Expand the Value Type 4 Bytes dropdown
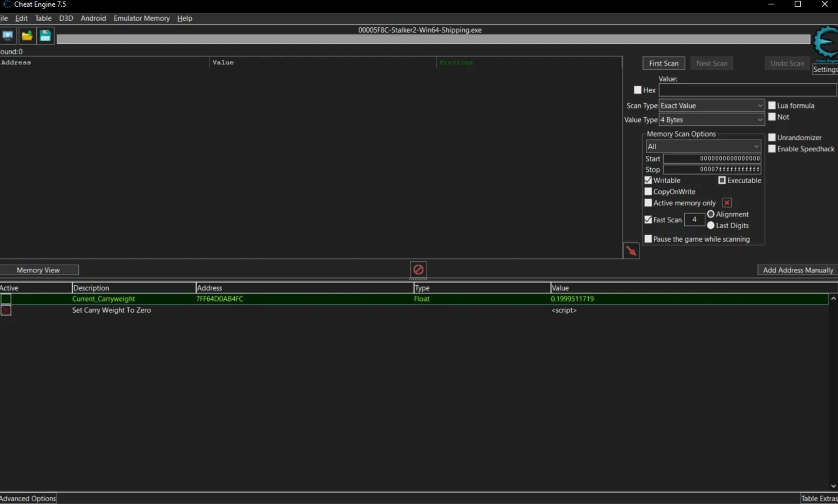Screen dimensions: 838x504 click(711, 120)
